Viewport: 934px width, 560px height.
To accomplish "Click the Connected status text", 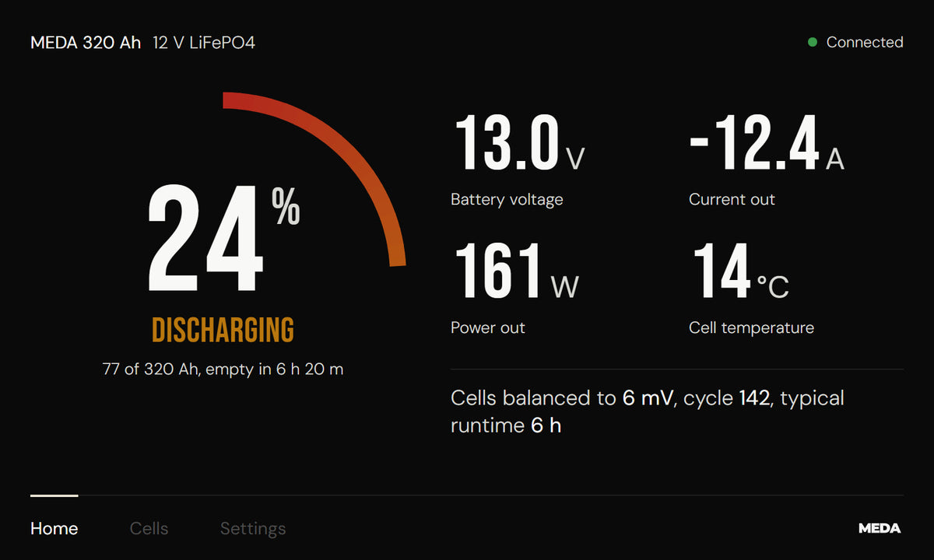I will pyautogui.click(x=865, y=43).
